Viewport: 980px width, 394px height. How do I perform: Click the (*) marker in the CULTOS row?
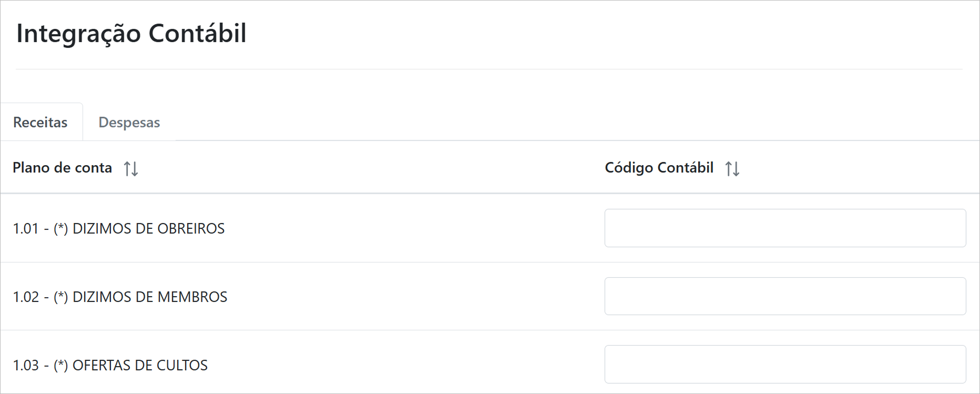click(x=61, y=366)
